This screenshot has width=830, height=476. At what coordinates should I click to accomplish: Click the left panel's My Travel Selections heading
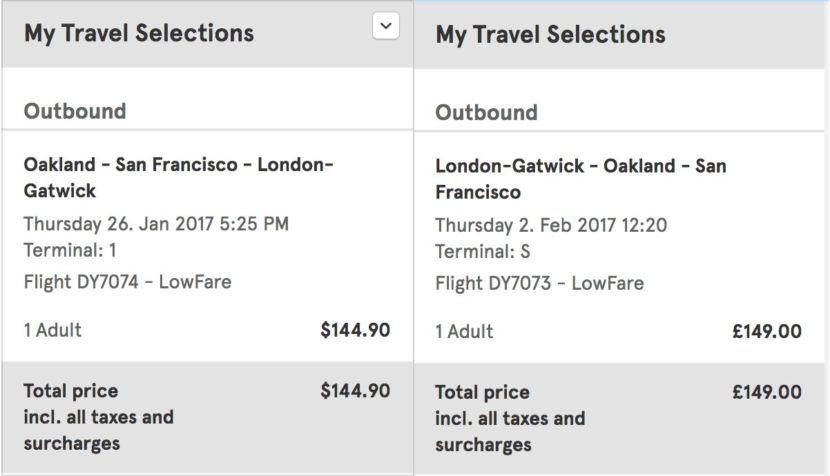tap(139, 32)
